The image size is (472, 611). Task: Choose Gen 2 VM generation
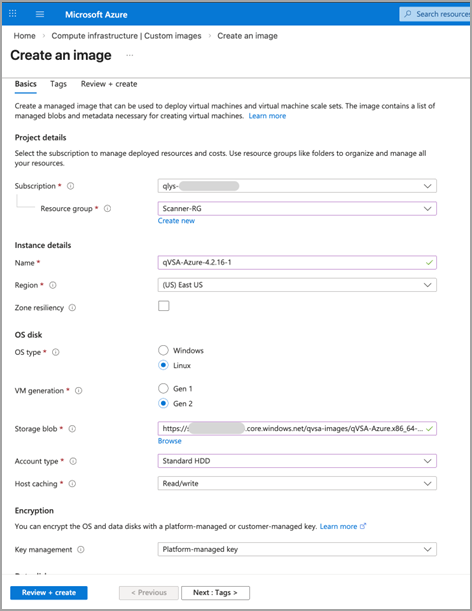tap(163, 403)
